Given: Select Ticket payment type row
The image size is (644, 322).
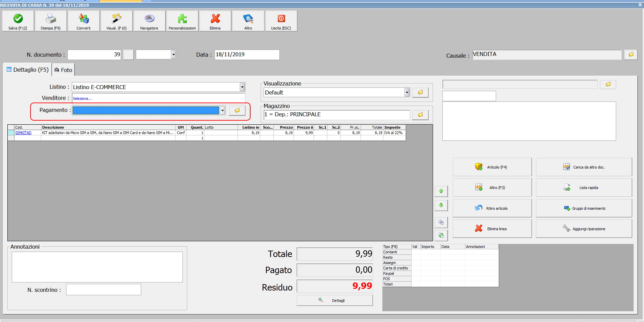Looking at the screenshot, I should 397,284.
